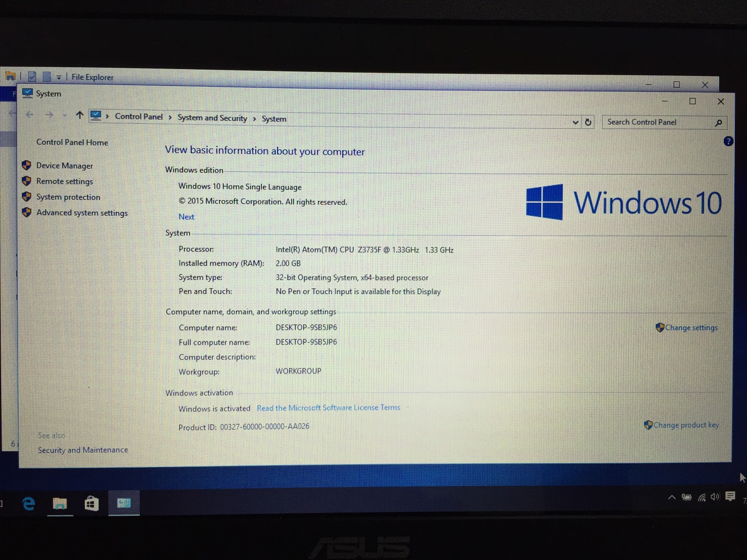Click the Windows is activated text
This screenshot has height=560, width=747.
214,408
